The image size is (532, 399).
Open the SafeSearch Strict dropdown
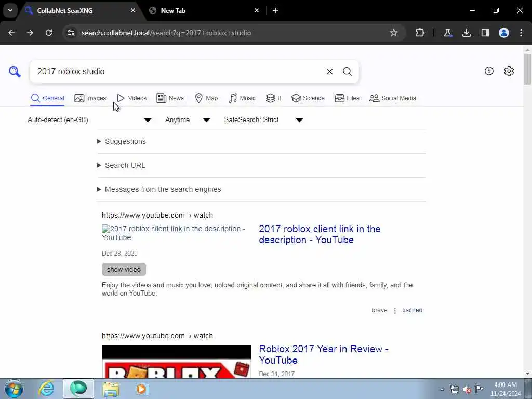pyautogui.click(x=263, y=120)
